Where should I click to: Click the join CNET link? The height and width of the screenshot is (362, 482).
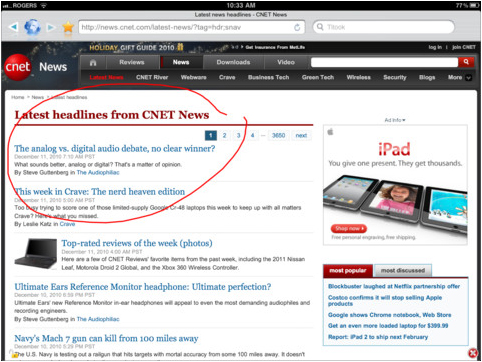[x=464, y=47]
